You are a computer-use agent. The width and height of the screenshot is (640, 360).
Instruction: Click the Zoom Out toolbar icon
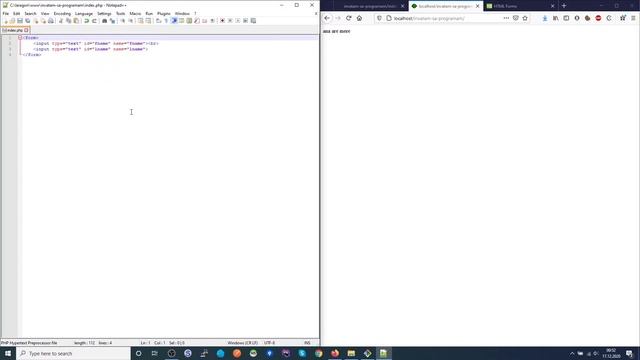point(130,21)
